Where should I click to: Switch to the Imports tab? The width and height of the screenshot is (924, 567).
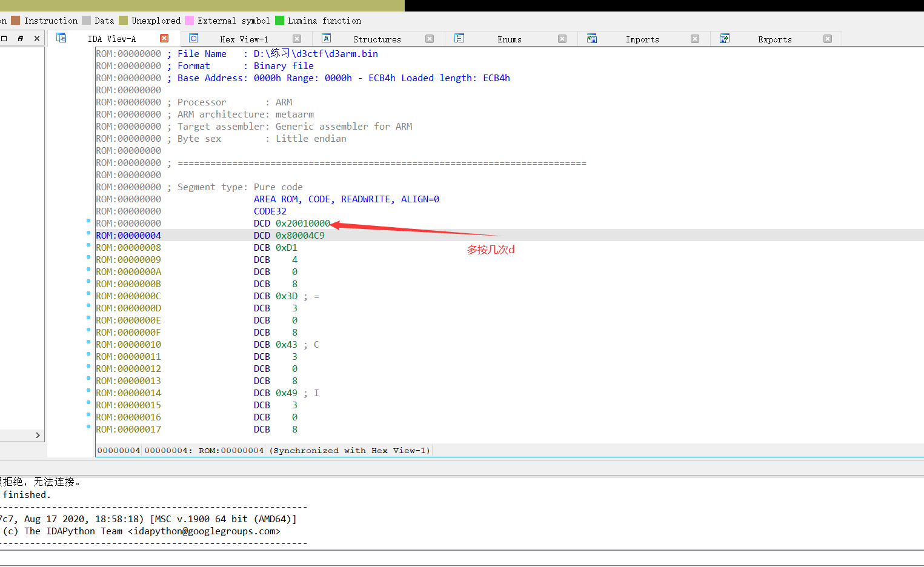tap(642, 39)
